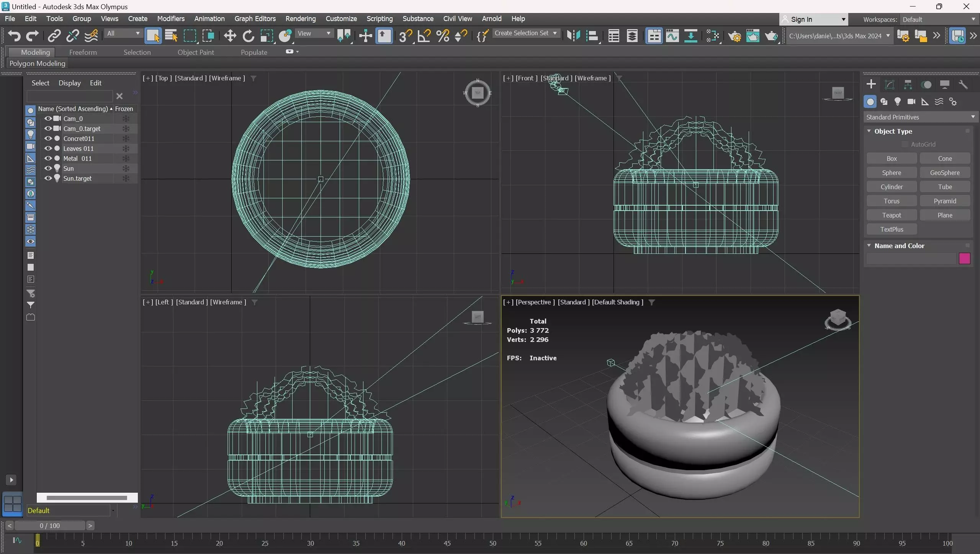980x554 pixels.
Task: Switch to Freeform ribbon tab
Action: 83,52
